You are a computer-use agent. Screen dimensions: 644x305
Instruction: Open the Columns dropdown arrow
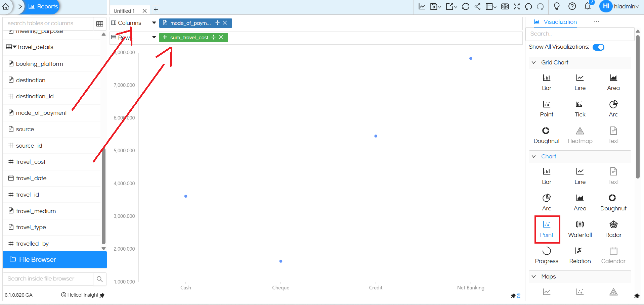tap(154, 23)
